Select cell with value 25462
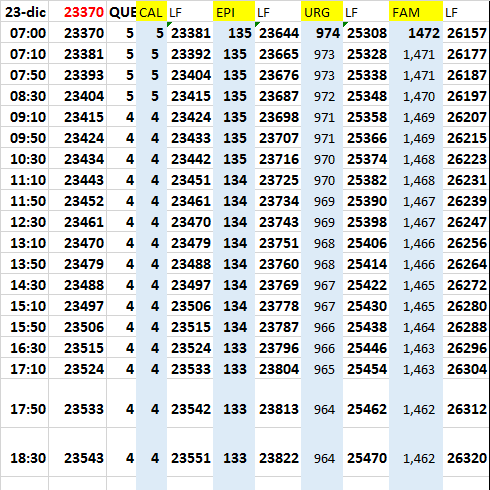 tap(366, 403)
